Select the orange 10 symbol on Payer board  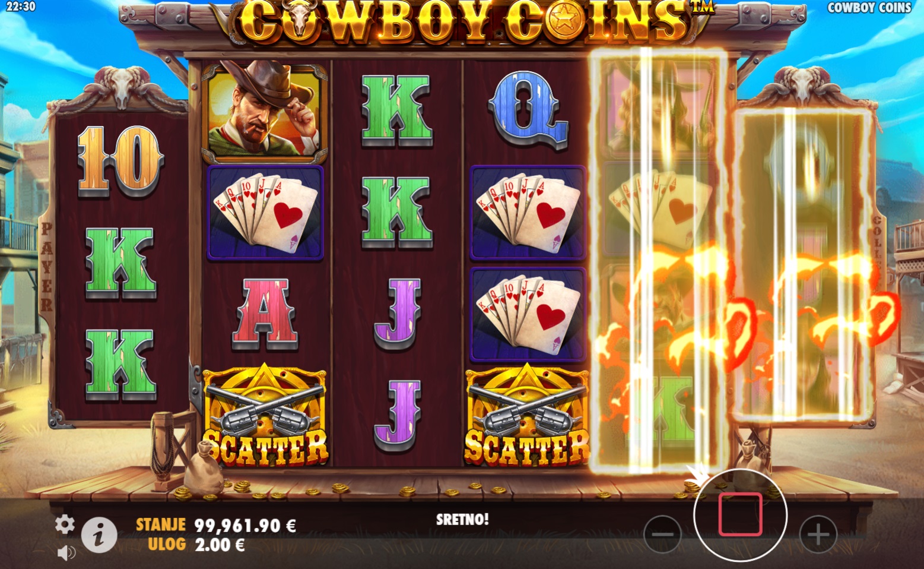coord(119,160)
